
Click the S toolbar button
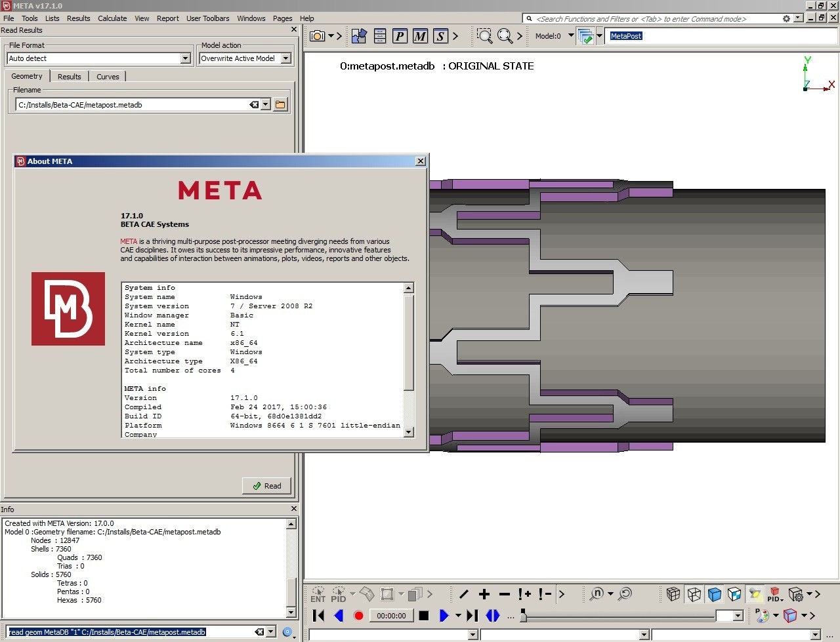440,36
